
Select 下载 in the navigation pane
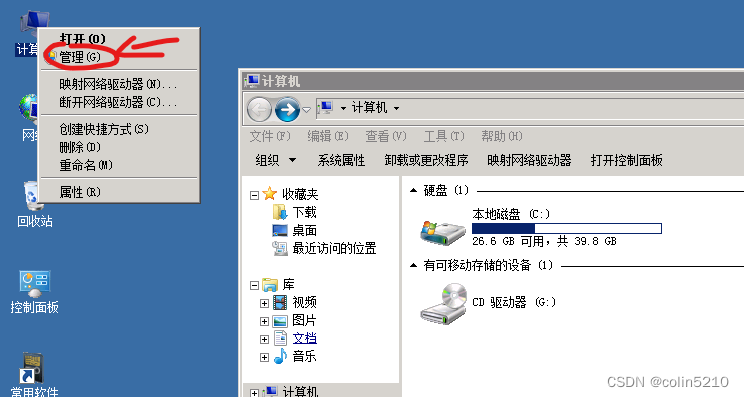point(304,212)
